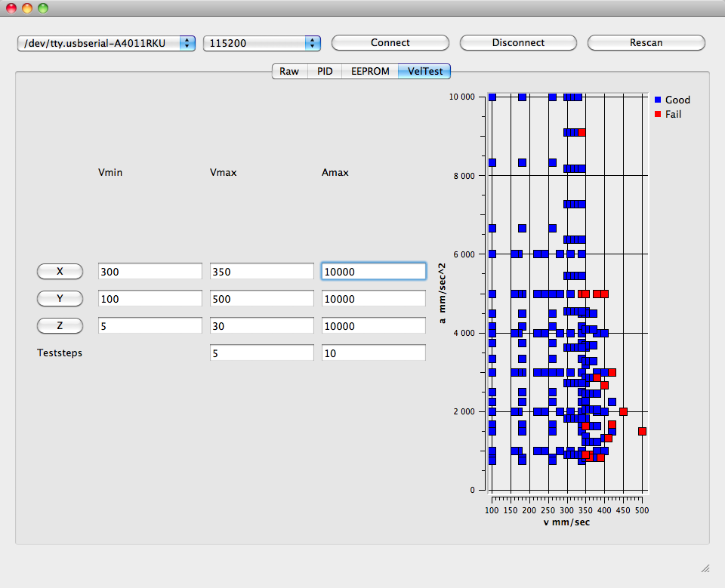Click the Teststeps field containing 5
Viewport: 725px width, 588px height.
click(261, 352)
